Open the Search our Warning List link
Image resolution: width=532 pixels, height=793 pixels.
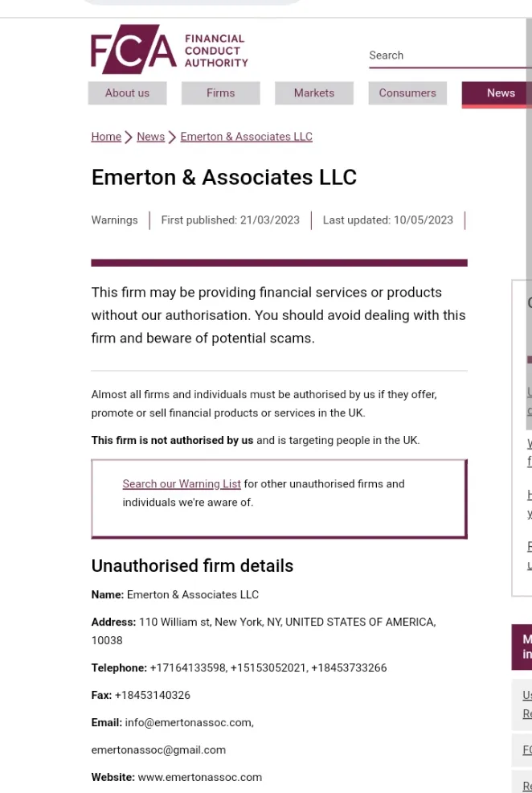(x=182, y=484)
